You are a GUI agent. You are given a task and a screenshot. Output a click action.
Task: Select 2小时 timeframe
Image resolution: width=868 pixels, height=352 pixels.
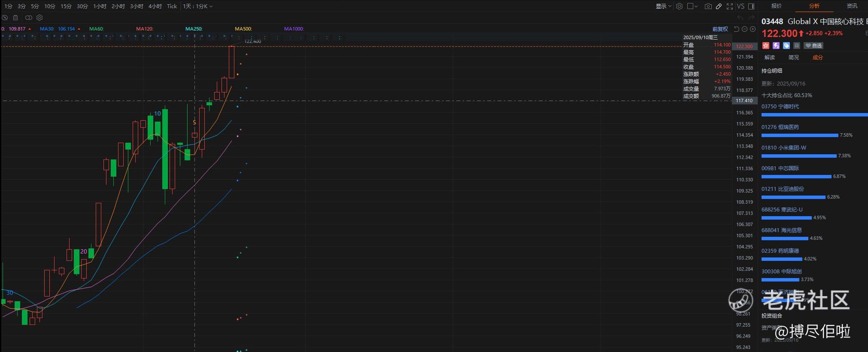(x=118, y=6)
